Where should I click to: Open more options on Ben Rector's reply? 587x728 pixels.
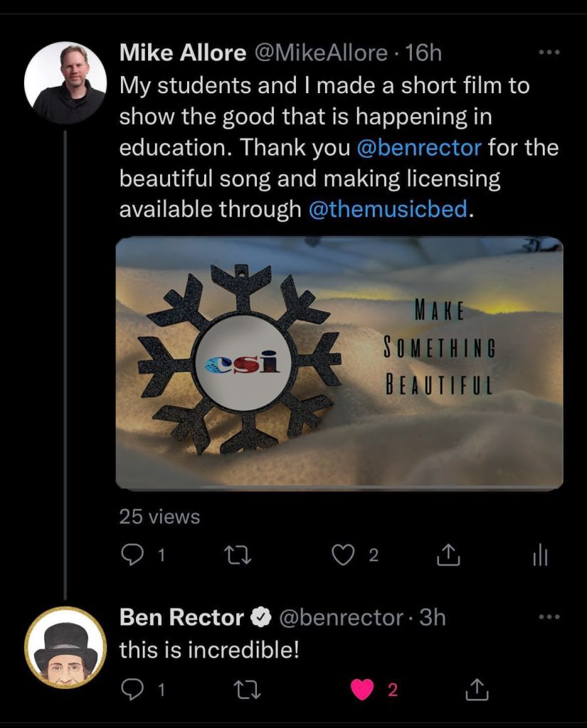[x=549, y=616]
